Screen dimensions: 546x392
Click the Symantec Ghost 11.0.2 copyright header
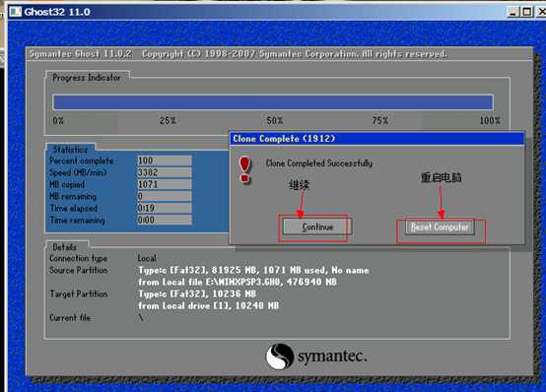coord(238,54)
